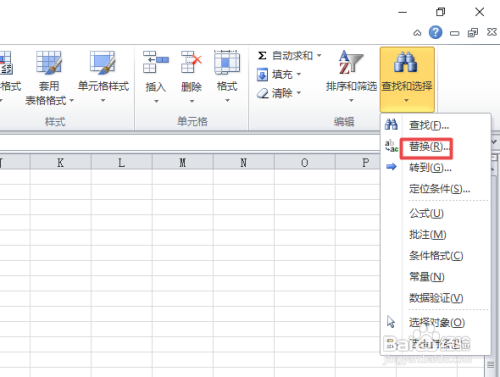Viewport: 500px width, 377px height.
Task: Click the Format cells (格式) icon in Cells group
Action: (227, 62)
